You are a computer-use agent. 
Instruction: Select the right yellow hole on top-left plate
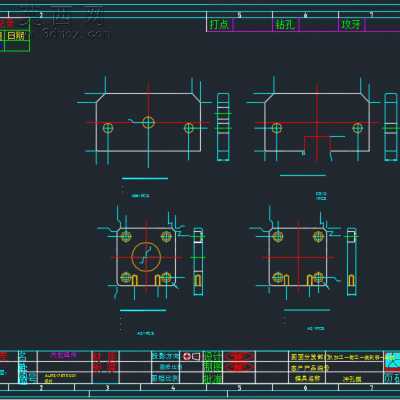(189, 128)
